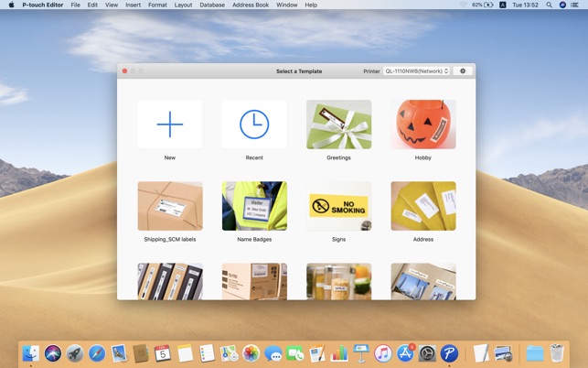588x368 pixels.
Task: Open the Shipping_SCM labels category
Action: [x=170, y=206]
